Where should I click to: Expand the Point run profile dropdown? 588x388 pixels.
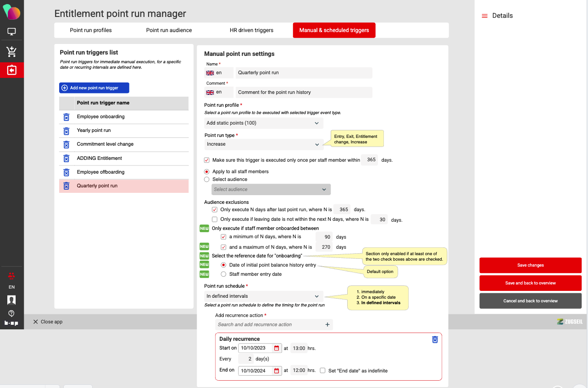click(264, 123)
